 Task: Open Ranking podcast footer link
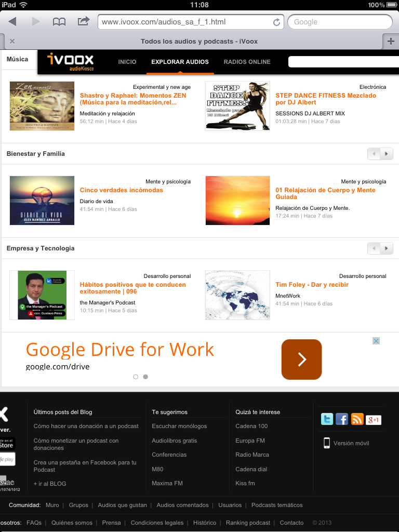(x=248, y=523)
